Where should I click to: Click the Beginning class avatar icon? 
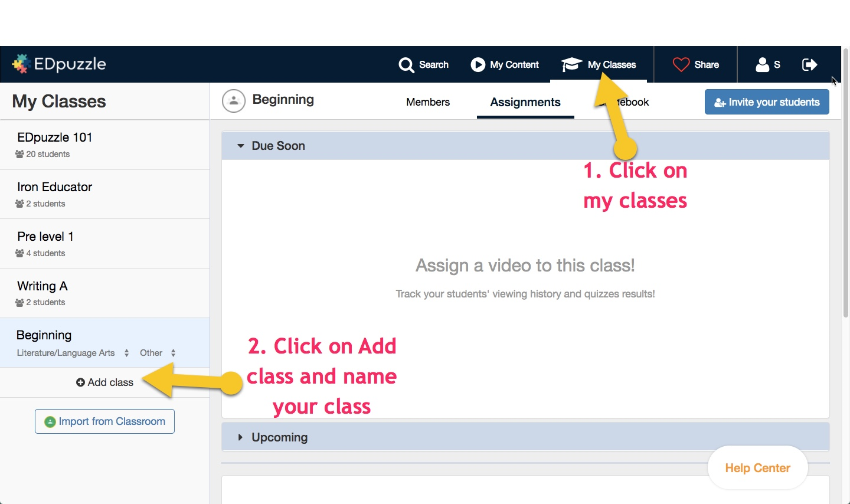(234, 101)
